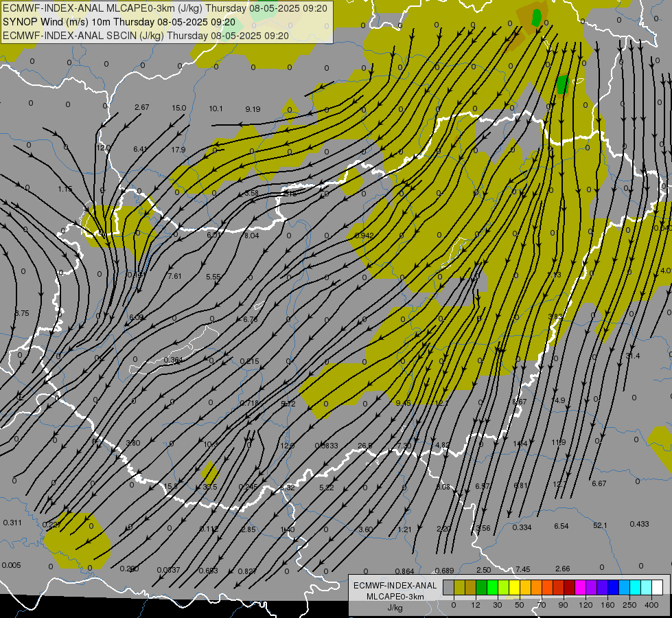
Task: Click the map value 9.19
Action: click(x=253, y=109)
